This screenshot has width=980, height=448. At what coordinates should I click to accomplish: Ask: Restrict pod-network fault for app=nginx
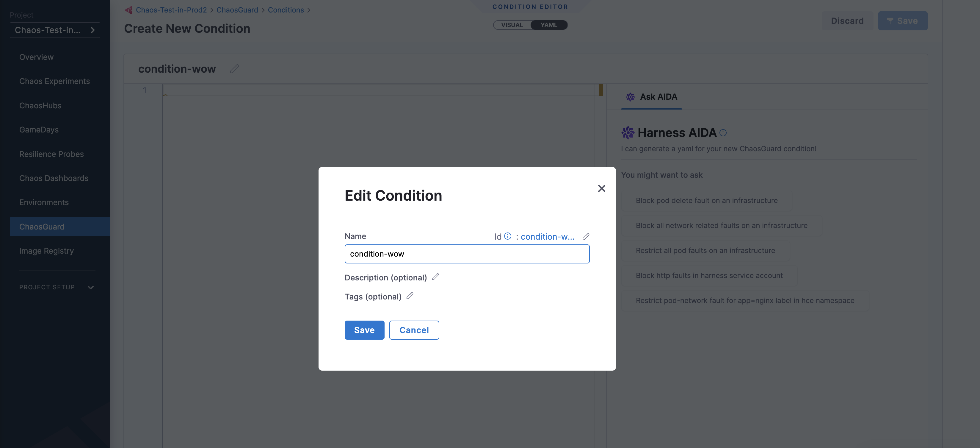coord(745,300)
